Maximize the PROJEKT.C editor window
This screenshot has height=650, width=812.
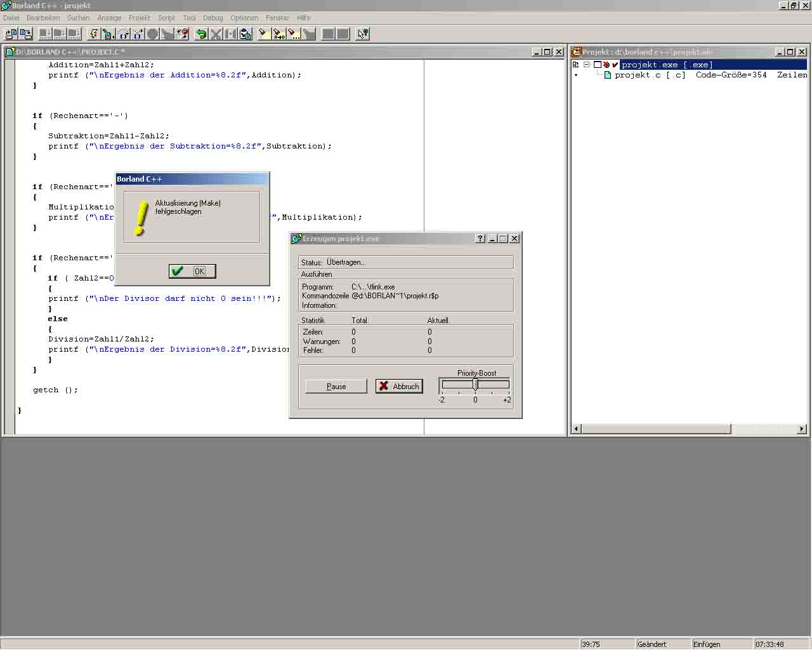tap(547, 52)
